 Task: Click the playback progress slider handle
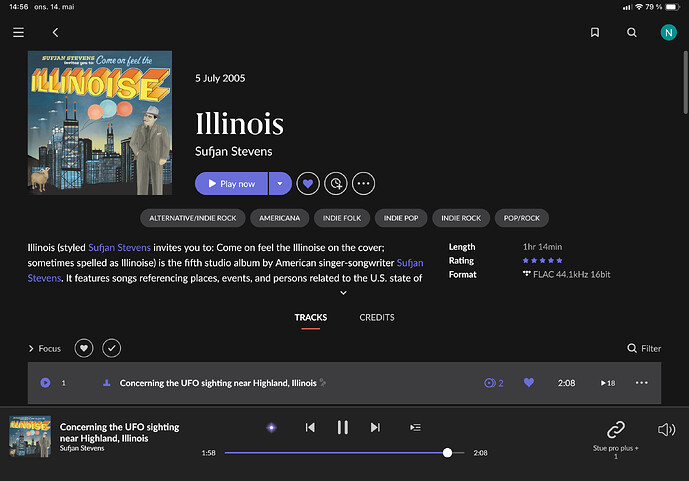[x=447, y=453]
